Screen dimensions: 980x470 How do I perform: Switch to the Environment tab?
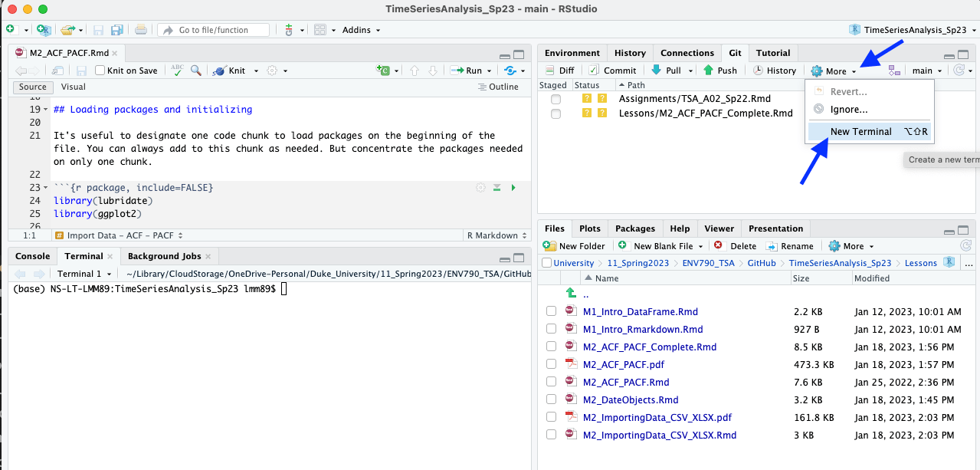(x=572, y=53)
